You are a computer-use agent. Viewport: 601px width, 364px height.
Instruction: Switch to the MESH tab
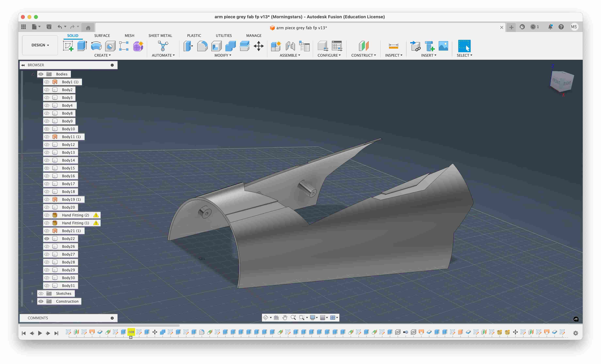tap(129, 36)
